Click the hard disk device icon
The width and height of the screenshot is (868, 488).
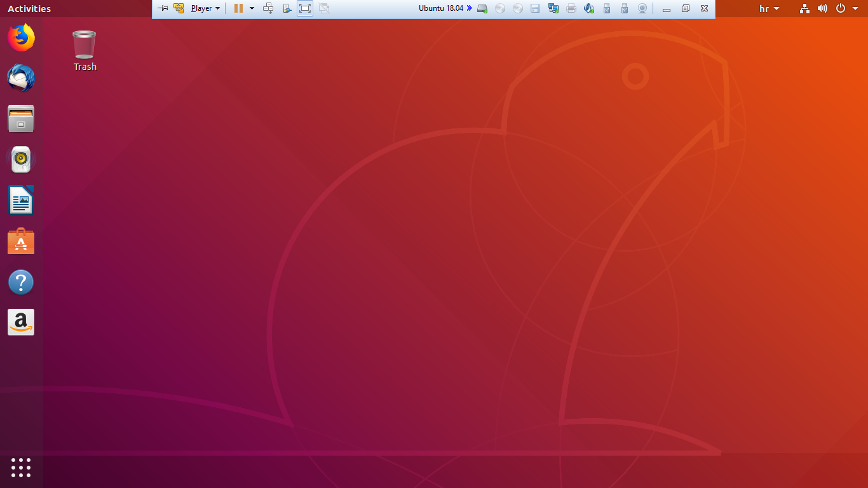(x=482, y=9)
